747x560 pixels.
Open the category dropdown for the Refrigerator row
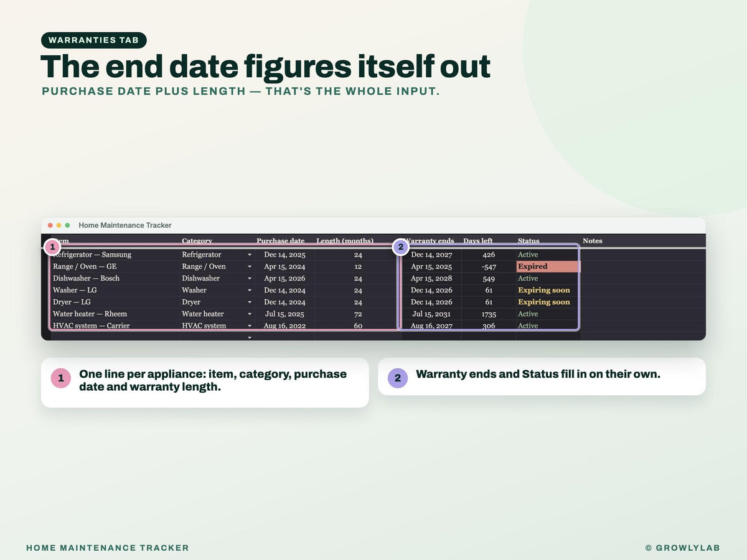pos(250,254)
